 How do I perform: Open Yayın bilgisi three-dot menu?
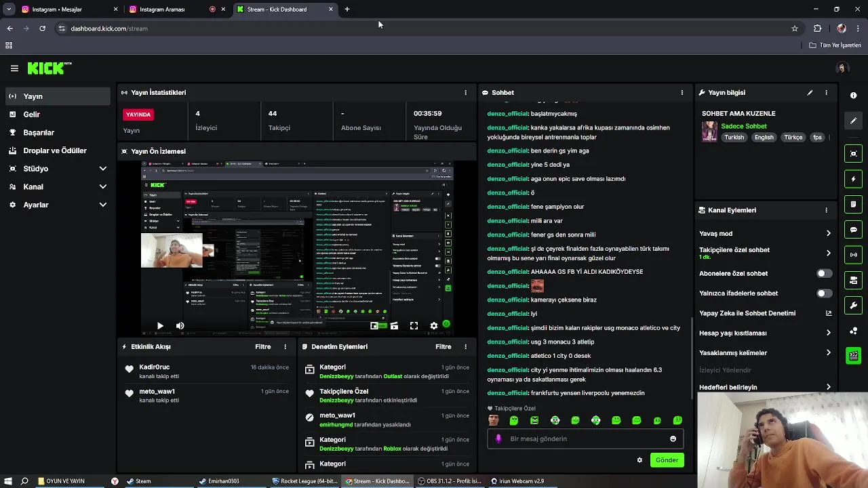pos(826,93)
